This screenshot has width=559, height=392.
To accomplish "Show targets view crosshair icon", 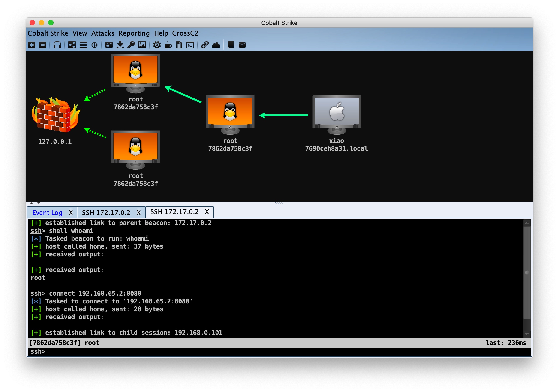I will (94, 45).
